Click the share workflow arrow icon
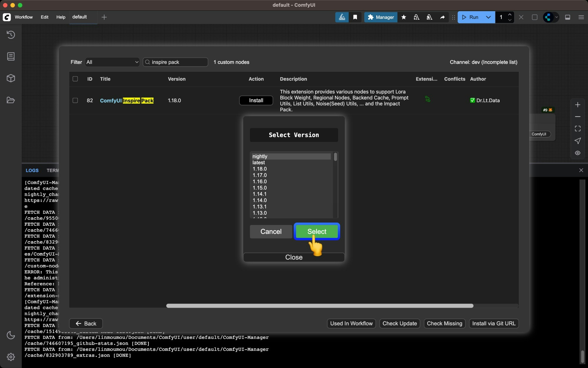Viewport: 588px width, 368px height. 442,17
